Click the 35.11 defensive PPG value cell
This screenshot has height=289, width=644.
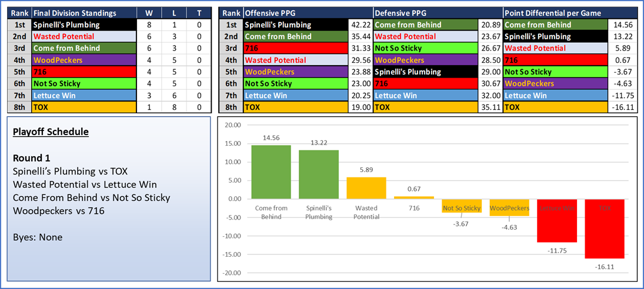(490, 107)
